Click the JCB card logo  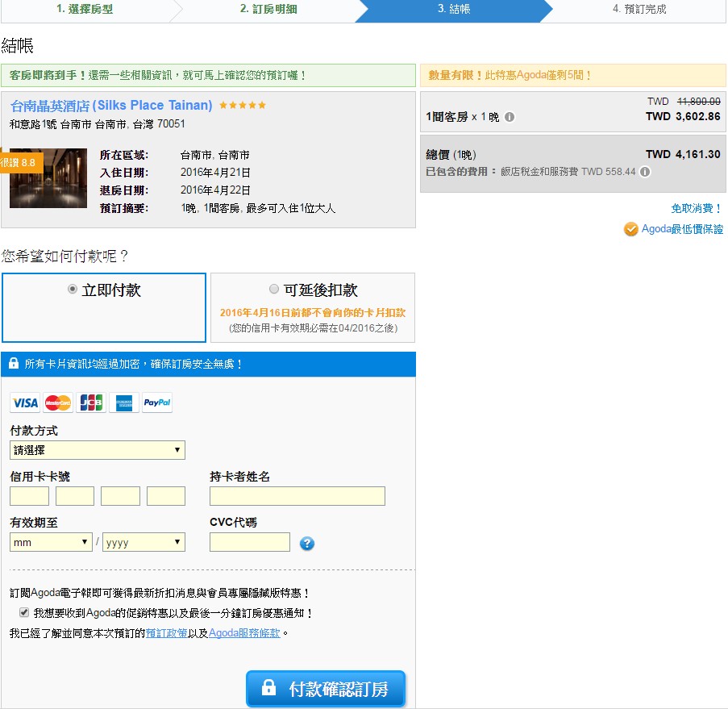pos(91,402)
